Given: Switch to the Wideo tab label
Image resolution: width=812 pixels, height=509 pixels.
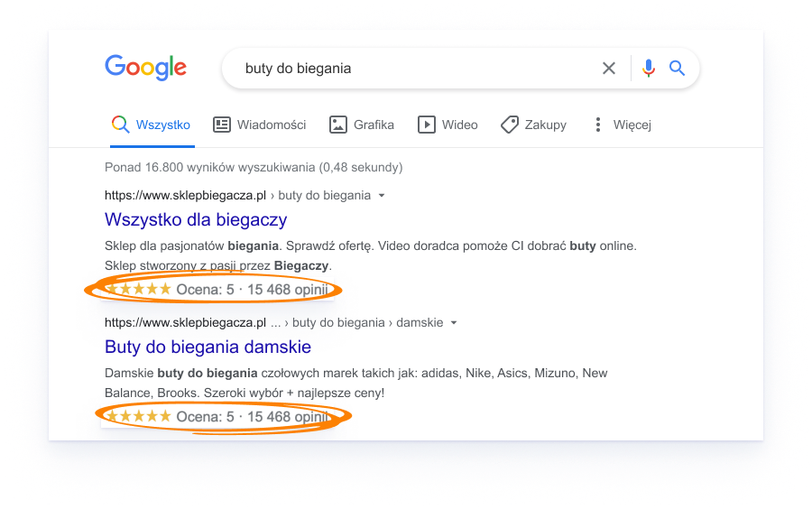Looking at the screenshot, I should coord(460,125).
